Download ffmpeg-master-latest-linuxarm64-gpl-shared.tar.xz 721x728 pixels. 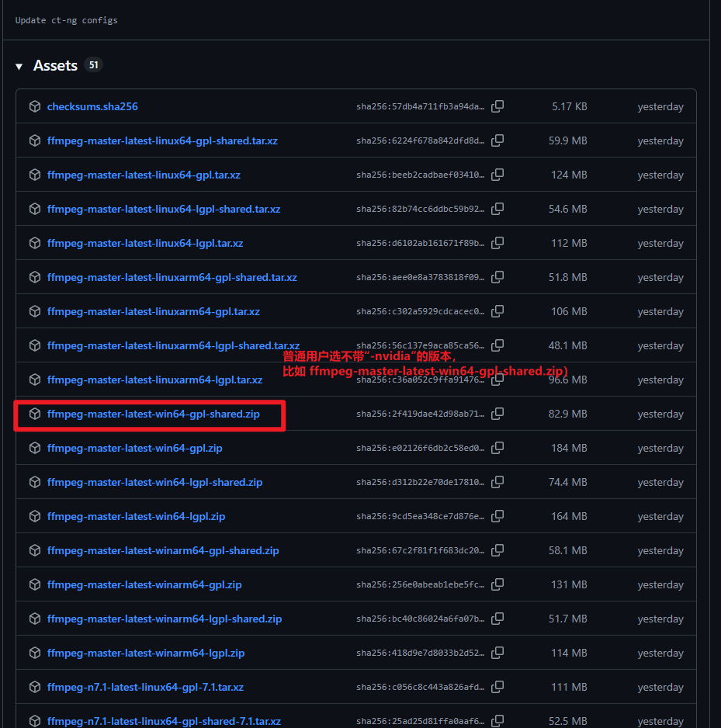[172, 277]
